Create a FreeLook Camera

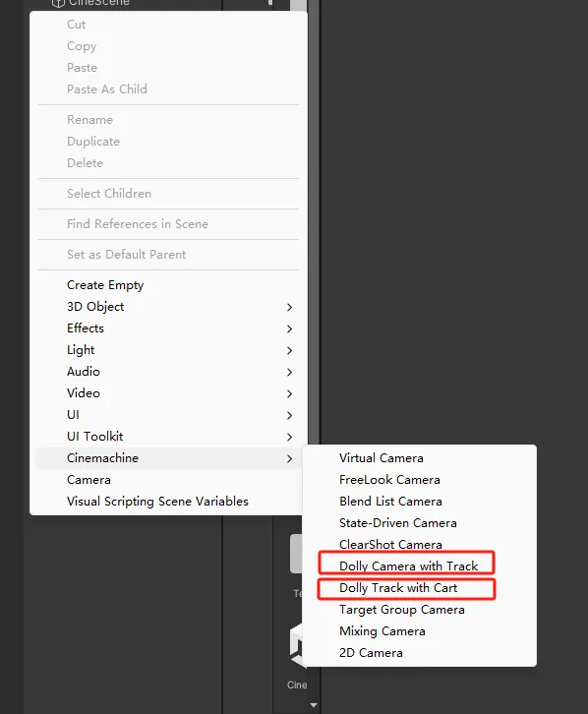click(419, 480)
